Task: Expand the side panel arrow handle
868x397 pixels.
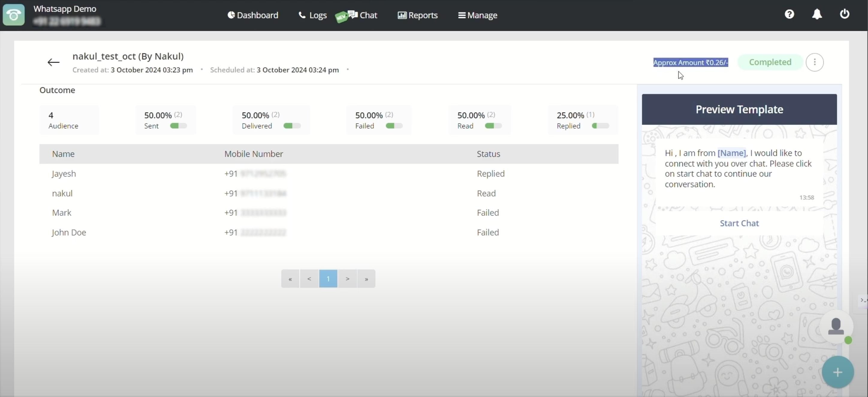Action: (863, 300)
